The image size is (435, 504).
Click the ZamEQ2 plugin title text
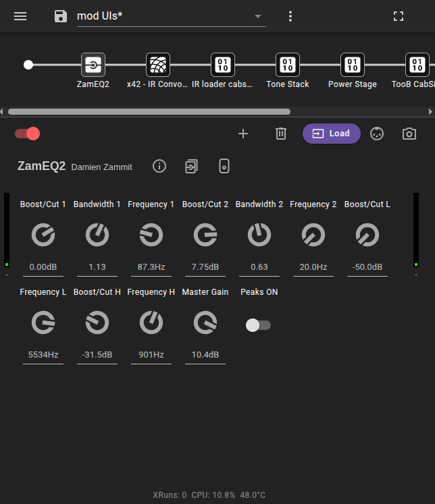point(41,166)
